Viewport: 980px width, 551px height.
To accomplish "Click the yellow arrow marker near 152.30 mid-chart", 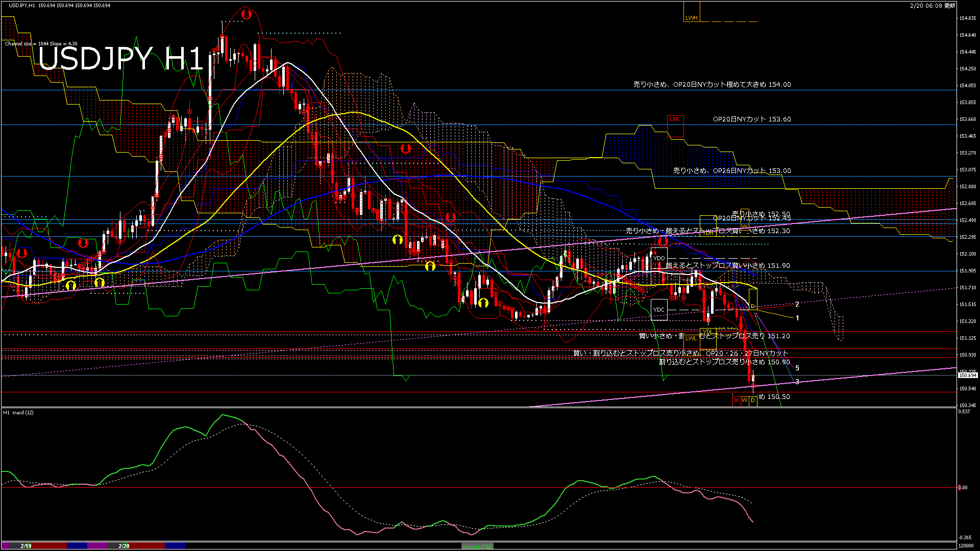I will pos(397,239).
